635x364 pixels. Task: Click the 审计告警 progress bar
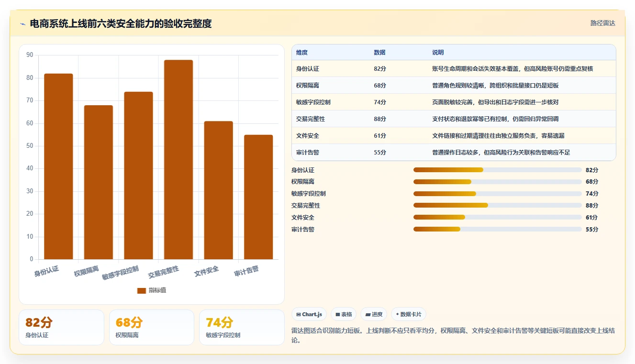498,229
